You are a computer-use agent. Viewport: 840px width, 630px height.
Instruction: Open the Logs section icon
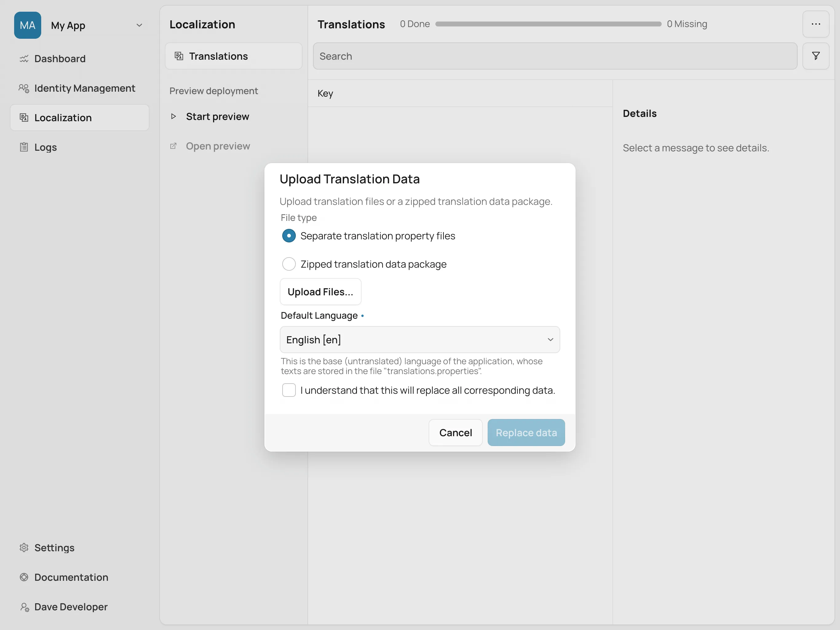pyautogui.click(x=24, y=147)
